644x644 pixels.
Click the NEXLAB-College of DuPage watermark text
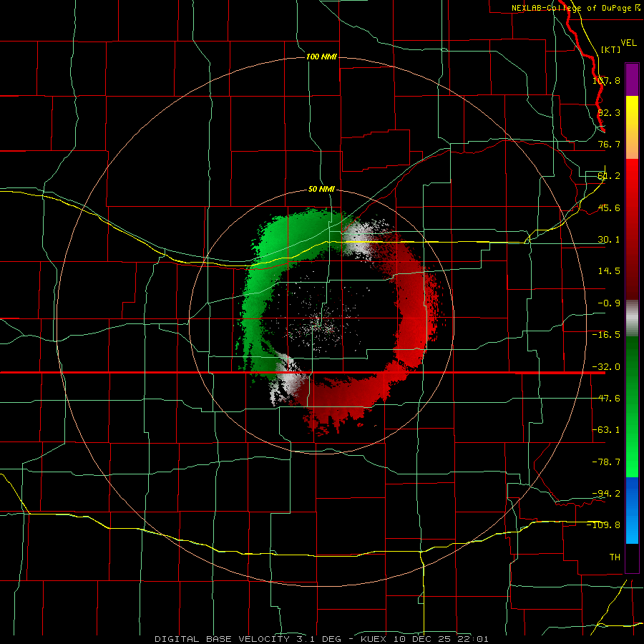click(576, 8)
